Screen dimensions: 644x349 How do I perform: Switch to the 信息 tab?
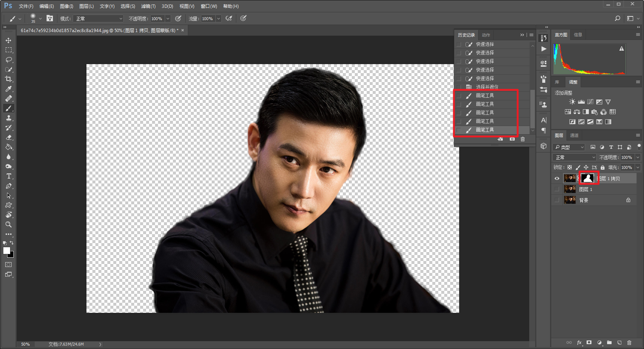[578, 35]
